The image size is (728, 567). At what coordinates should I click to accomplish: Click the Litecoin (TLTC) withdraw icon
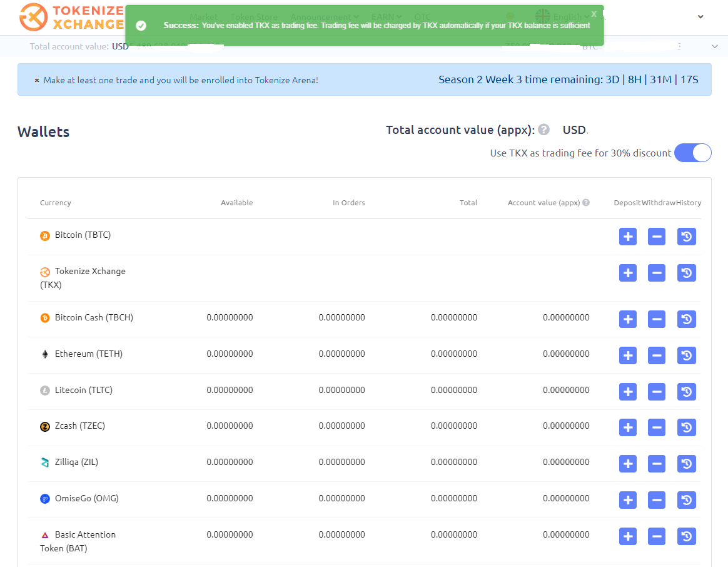pyautogui.click(x=657, y=392)
